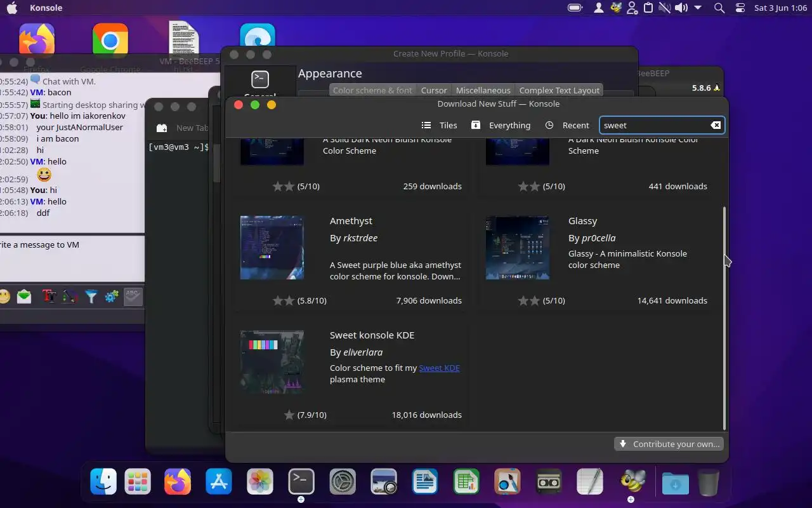812x508 pixels.
Task: Launch Firefox from the dock
Action: (178, 482)
